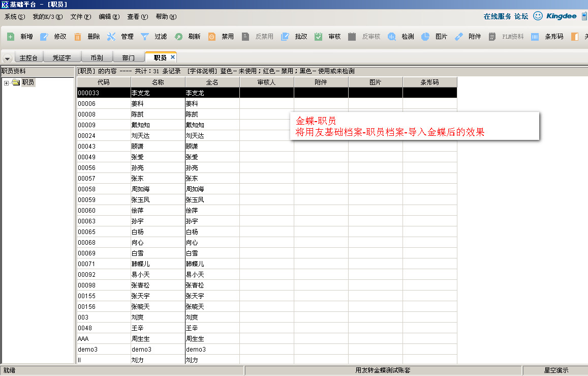Open the 查看(V) menu
This screenshot has width=588, height=376.
click(137, 17)
